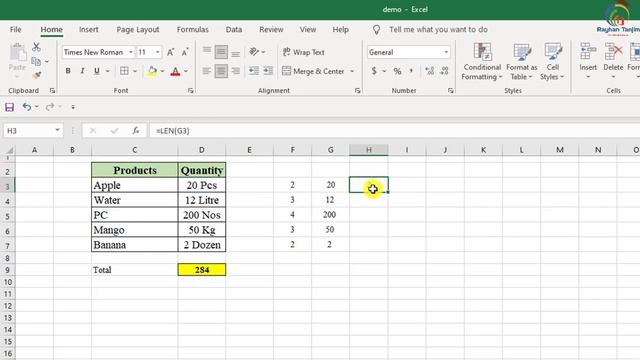Open the font size dropdown
Viewport: 640px width, 360px height.
click(x=158, y=52)
